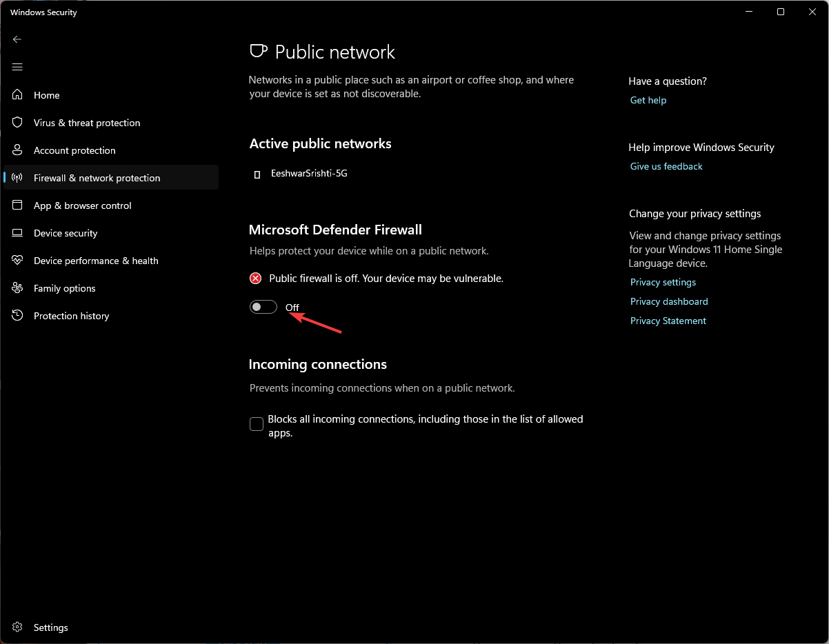Maximize the Windows Security window
The height and width of the screenshot is (644, 829).
click(x=781, y=12)
